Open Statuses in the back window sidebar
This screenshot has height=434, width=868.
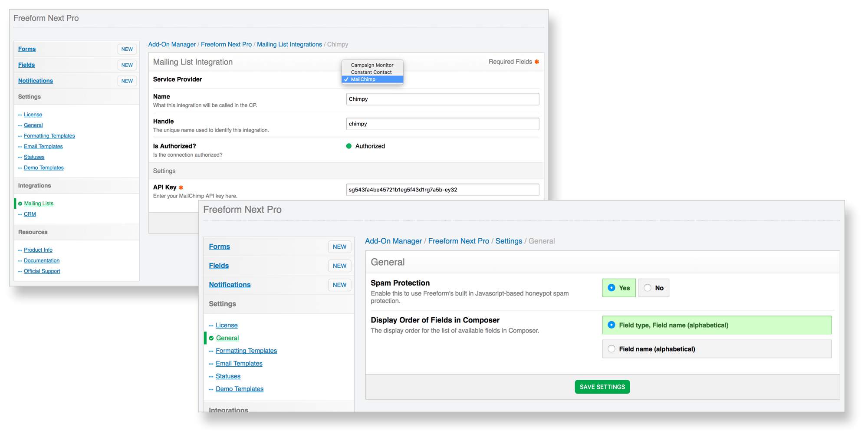(34, 157)
